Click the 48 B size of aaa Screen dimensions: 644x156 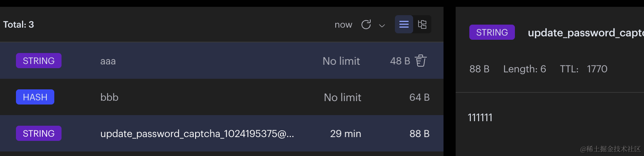(x=400, y=61)
